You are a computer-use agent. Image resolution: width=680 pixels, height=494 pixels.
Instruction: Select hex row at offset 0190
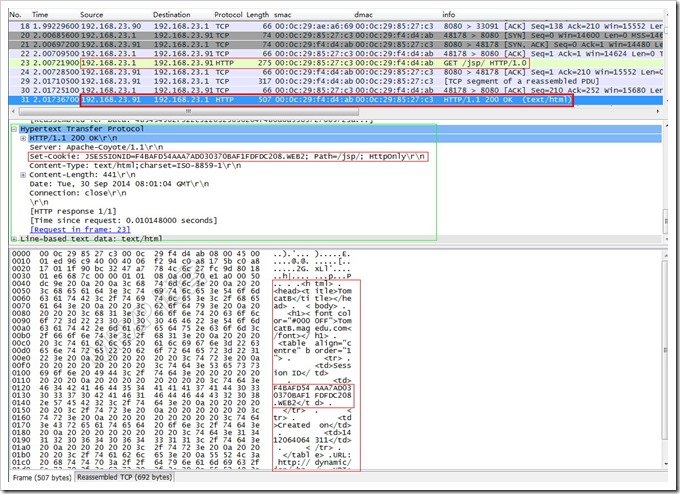(x=182, y=440)
